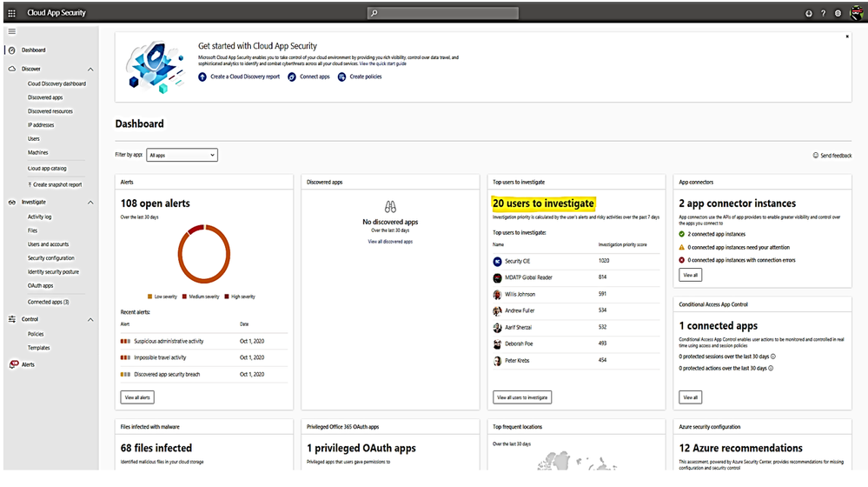
Task: Open View the quick start guide link
Action: pos(383,63)
